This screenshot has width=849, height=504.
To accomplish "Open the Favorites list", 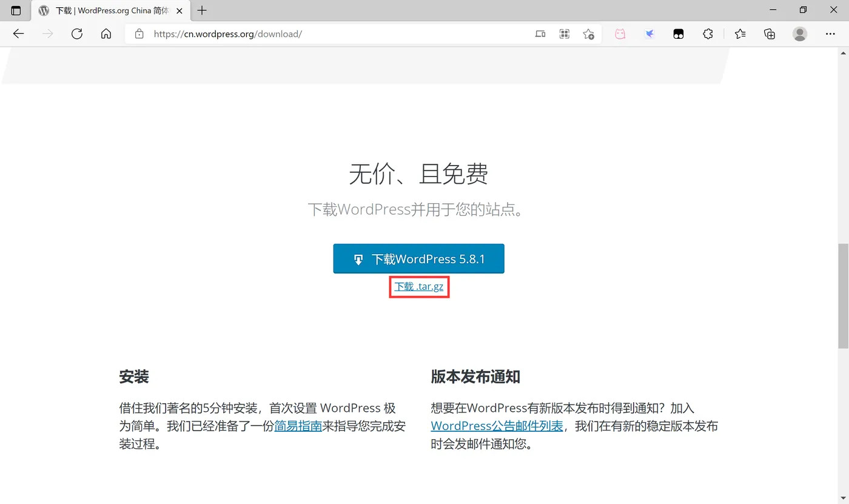I will pos(740,34).
